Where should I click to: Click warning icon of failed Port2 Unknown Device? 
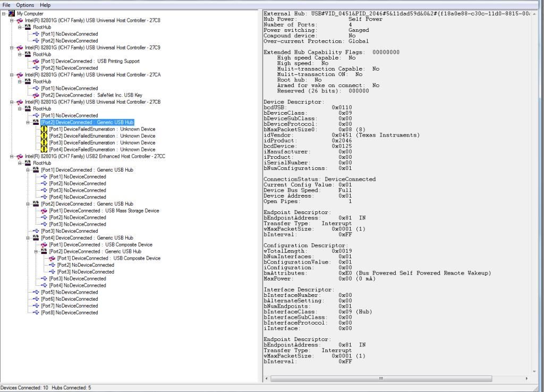[x=44, y=136]
